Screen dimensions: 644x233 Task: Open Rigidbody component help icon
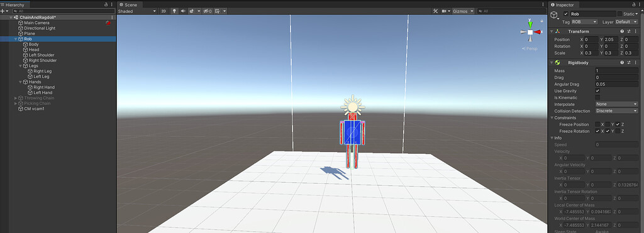pos(622,62)
